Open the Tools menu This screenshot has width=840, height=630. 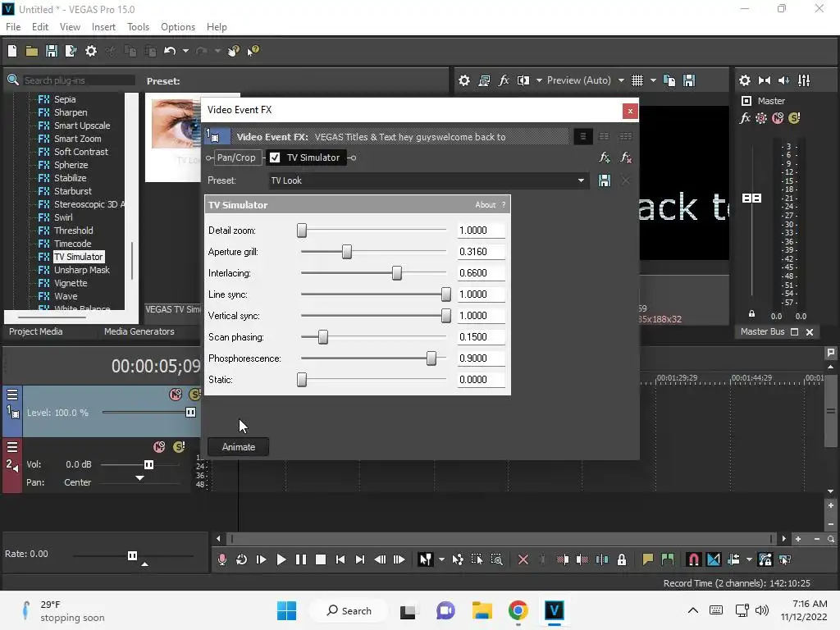(x=138, y=27)
